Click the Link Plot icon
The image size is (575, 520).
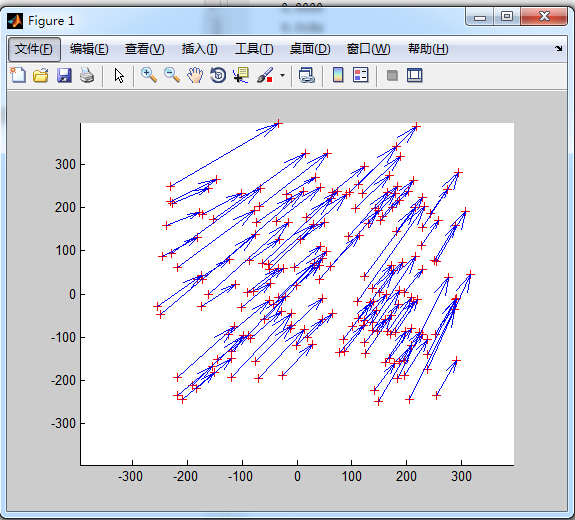coord(307,76)
